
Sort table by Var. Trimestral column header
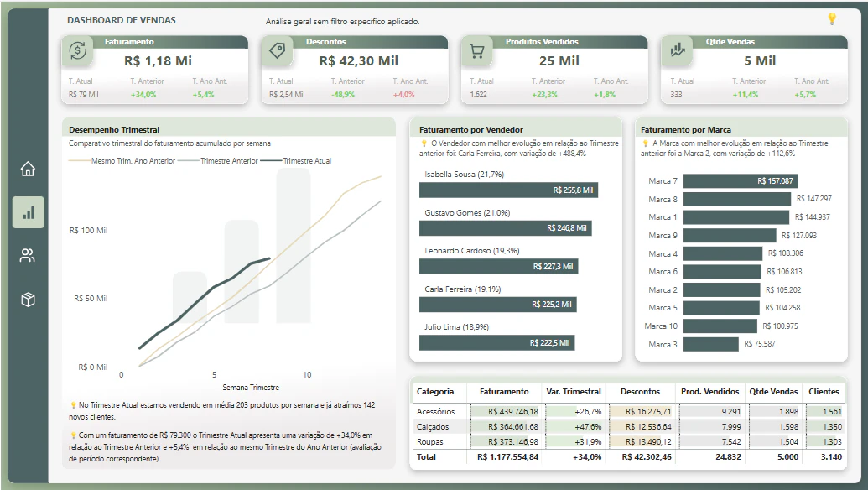point(574,392)
